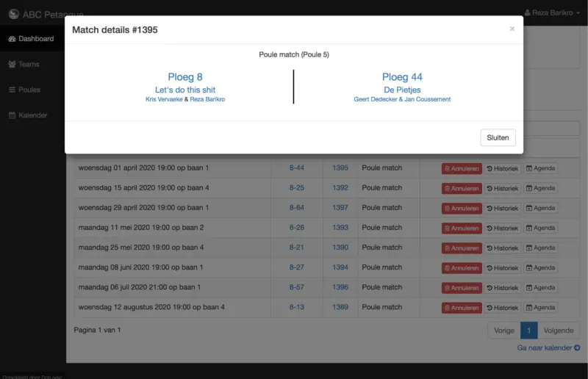Open De Pietjes team name link

point(402,90)
